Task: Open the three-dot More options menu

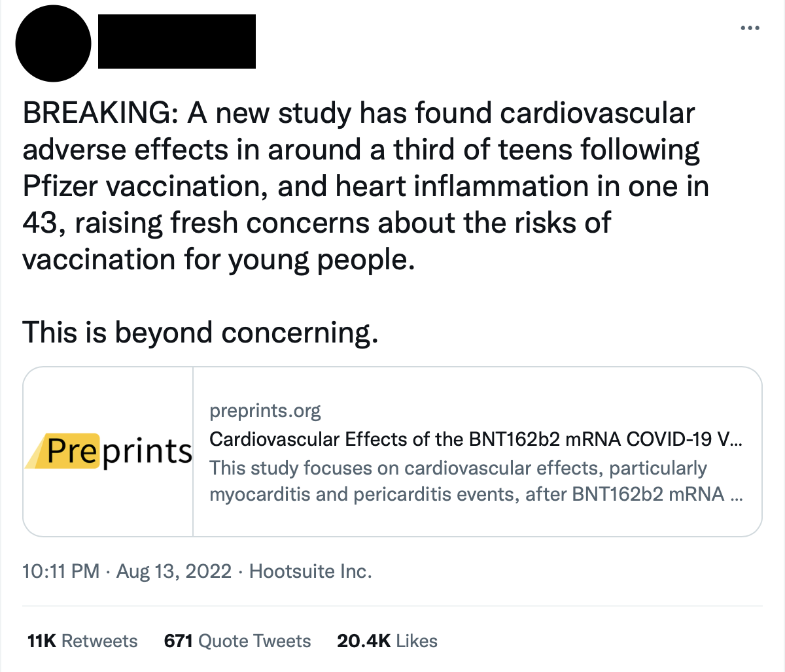Action: pos(750,28)
